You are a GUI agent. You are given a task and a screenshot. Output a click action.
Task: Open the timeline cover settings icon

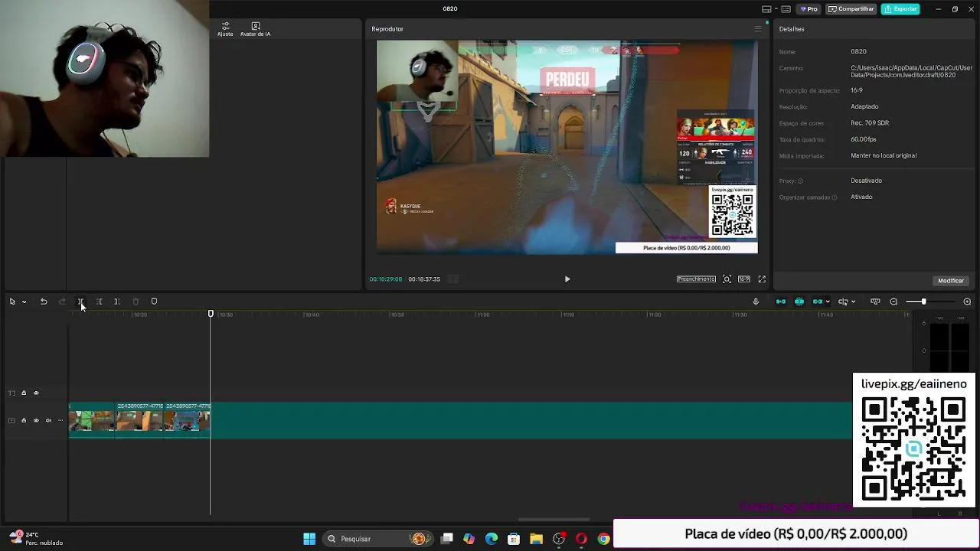875,302
